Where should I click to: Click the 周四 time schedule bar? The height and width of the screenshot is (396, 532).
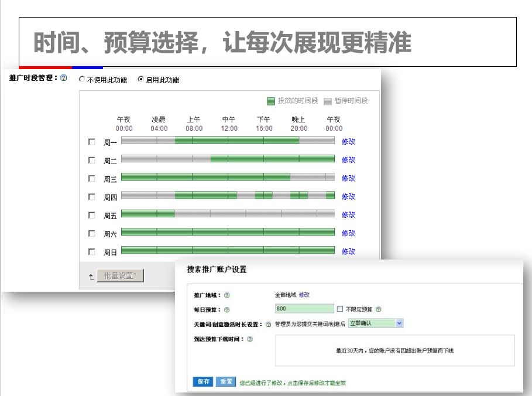point(228,195)
